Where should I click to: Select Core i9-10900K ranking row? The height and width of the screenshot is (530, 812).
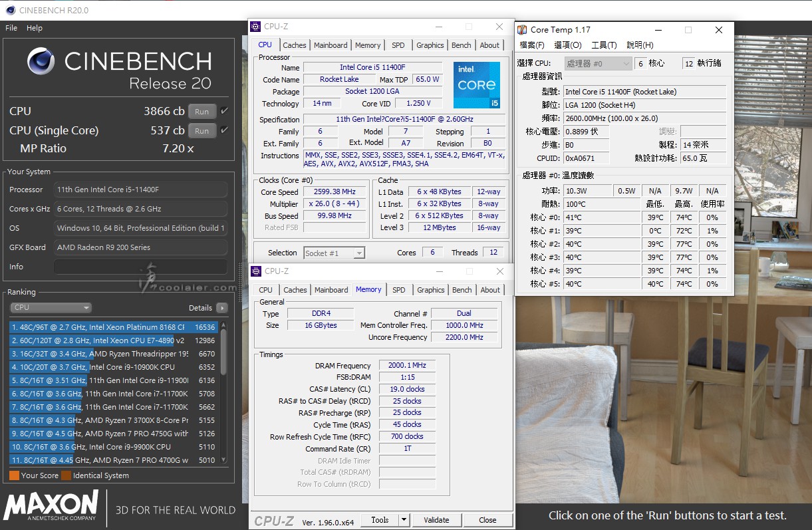[113, 367]
